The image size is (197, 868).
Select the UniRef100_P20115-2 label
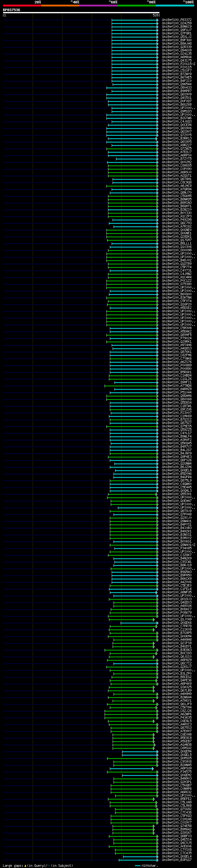(179, 64)
